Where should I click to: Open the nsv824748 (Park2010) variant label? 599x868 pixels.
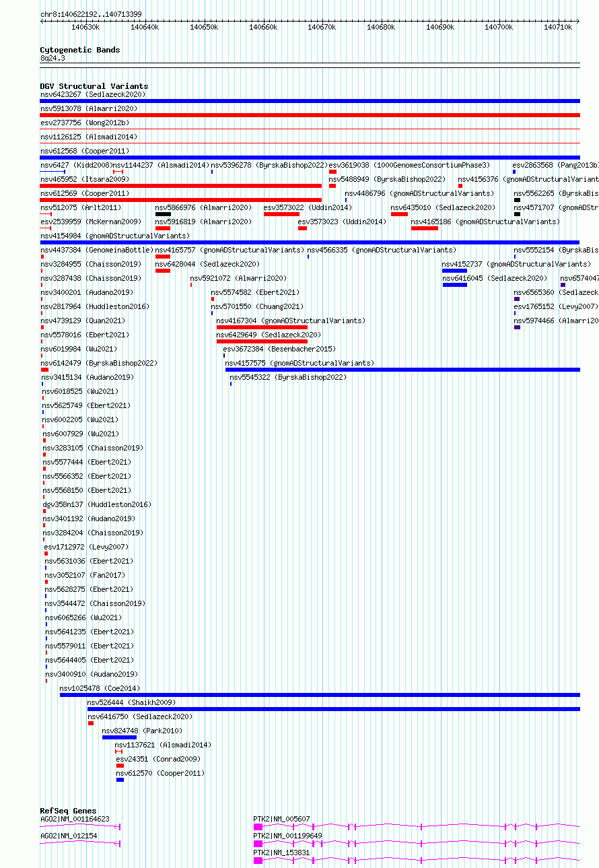pyautogui.click(x=142, y=731)
